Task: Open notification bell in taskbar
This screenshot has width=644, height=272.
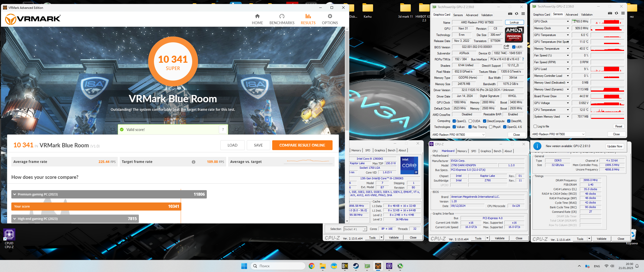Action: [637, 266]
